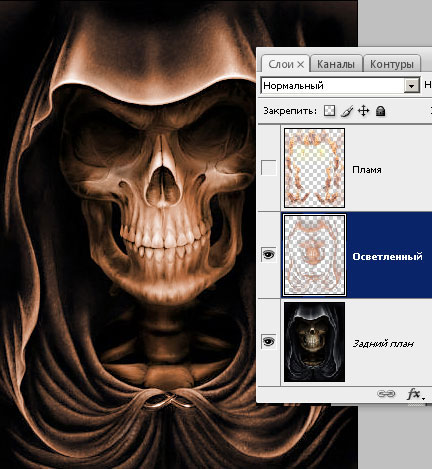Select the Пламя layer by name
Image resolution: width=432 pixels, height=469 pixels.
coord(367,170)
